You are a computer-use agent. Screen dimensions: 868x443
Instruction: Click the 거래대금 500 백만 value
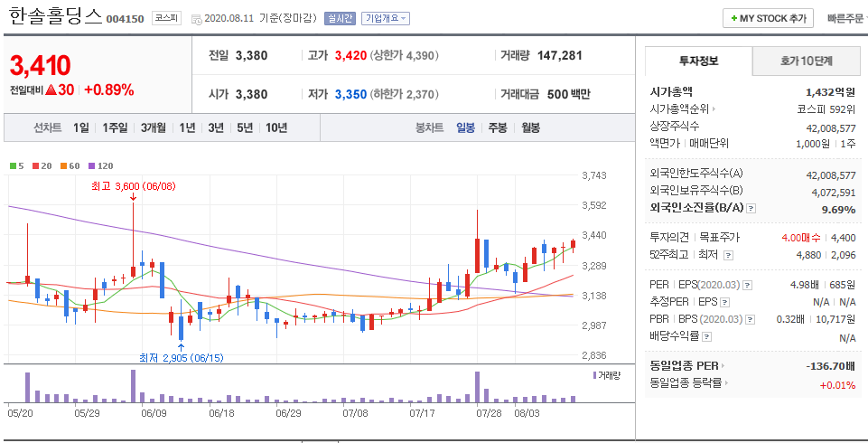click(568, 95)
